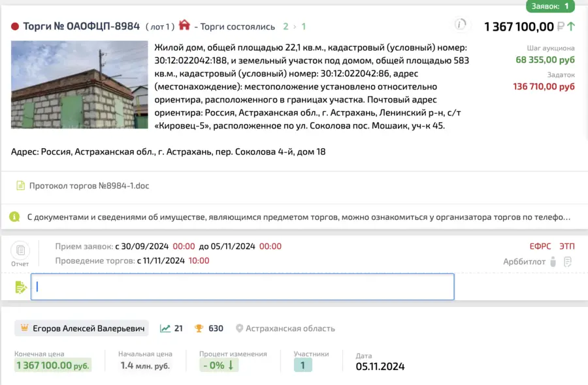
Task: Click the (лот 1) label
Action: [x=160, y=27]
